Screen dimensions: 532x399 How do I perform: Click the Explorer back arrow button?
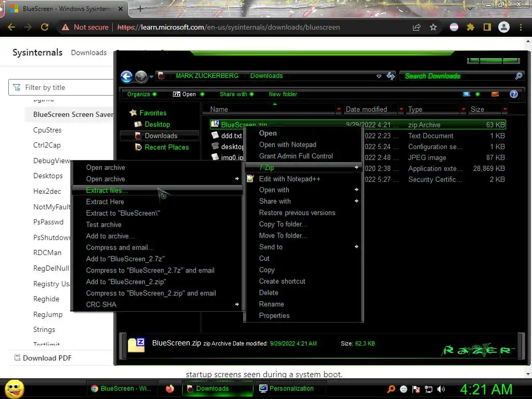127,77
